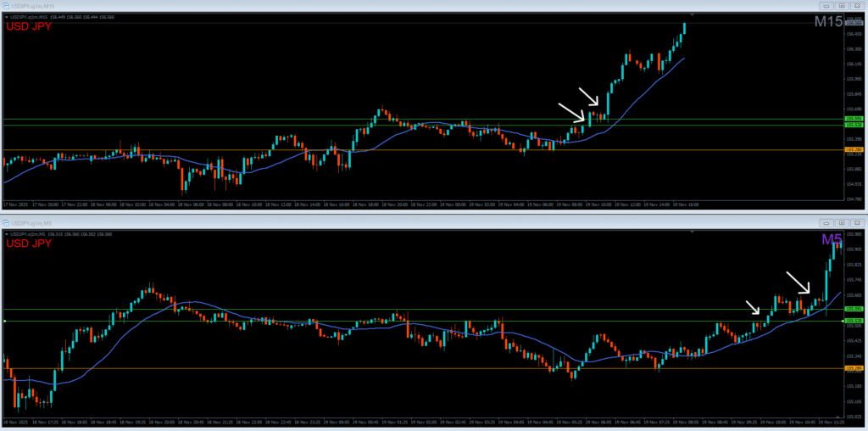This screenshot has height=431, width=868.
Task: Close the M5 chart window
Action: tap(857, 222)
